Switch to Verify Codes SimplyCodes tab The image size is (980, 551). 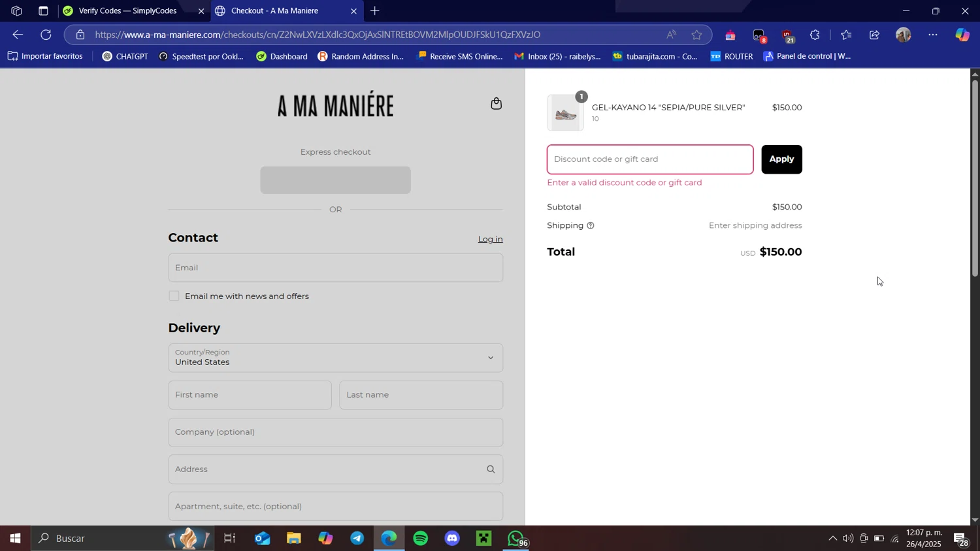pyautogui.click(x=127, y=11)
